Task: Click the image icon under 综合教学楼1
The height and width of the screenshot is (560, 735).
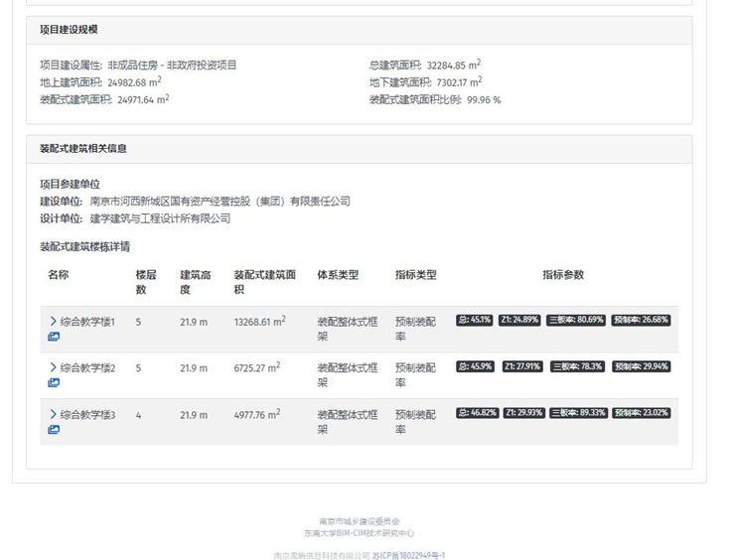Action: [x=54, y=337]
